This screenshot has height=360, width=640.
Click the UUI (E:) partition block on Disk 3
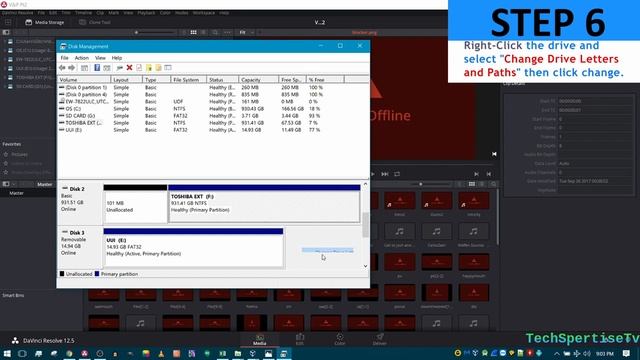pos(193,248)
